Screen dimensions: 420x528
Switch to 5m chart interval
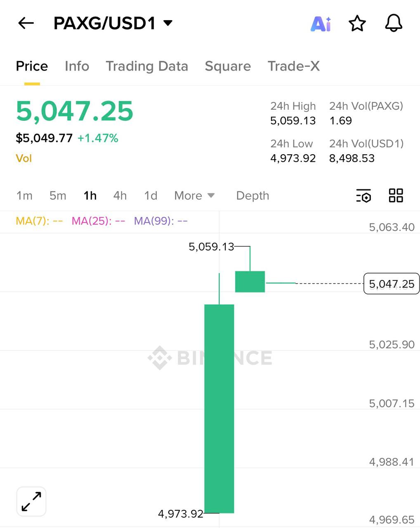[x=58, y=196]
